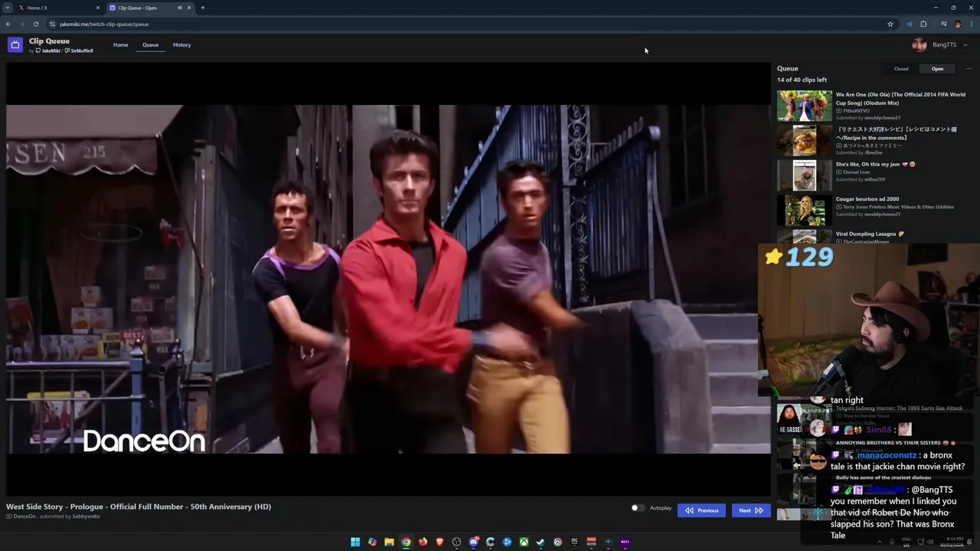Click the Chrome profile avatar
980x551 pixels.
click(x=957, y=24)
